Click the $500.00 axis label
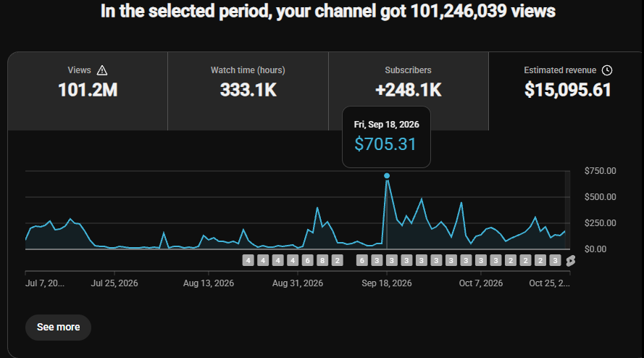644x358 pixels. 600,197
